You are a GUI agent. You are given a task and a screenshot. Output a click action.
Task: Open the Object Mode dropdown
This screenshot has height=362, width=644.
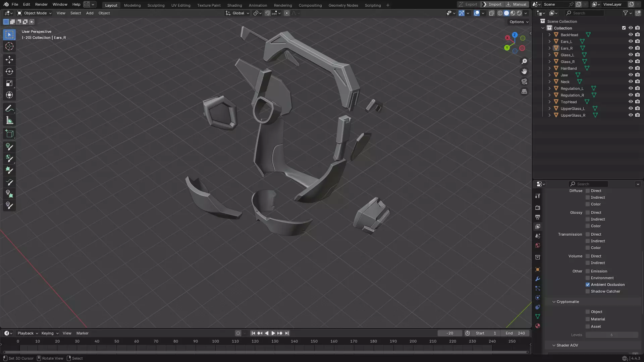pos(35,13)
